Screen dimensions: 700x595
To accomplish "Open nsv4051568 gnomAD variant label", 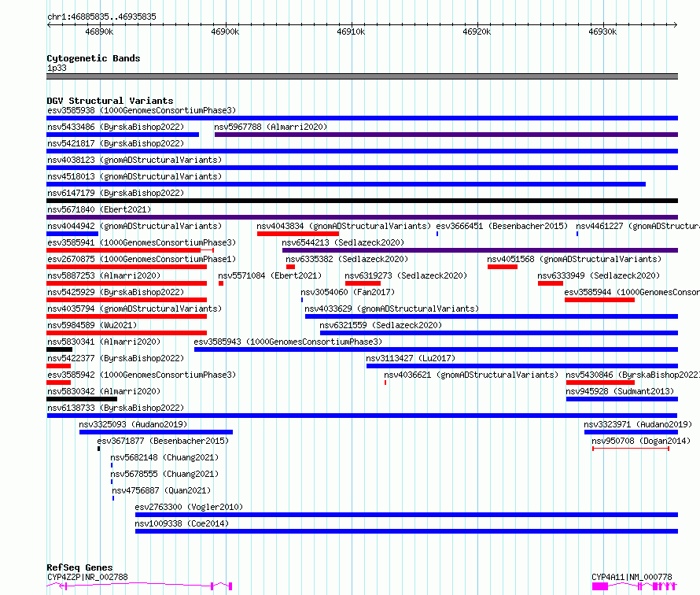I will click(574, 259).
